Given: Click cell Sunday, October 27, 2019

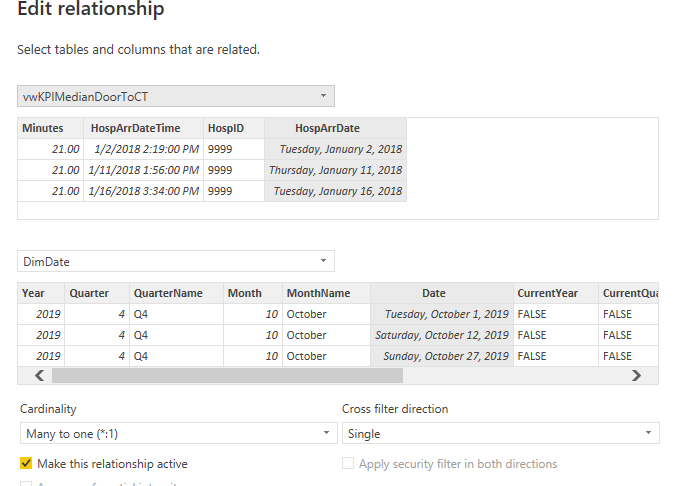Looking at the screenshot, I should (442, 356).
